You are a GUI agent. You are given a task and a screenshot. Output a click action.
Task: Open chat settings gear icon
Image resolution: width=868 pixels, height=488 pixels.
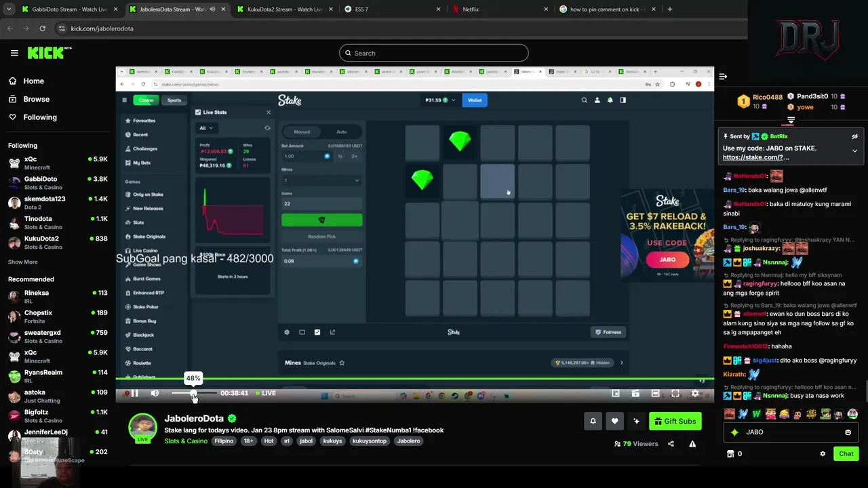[823, 454]
